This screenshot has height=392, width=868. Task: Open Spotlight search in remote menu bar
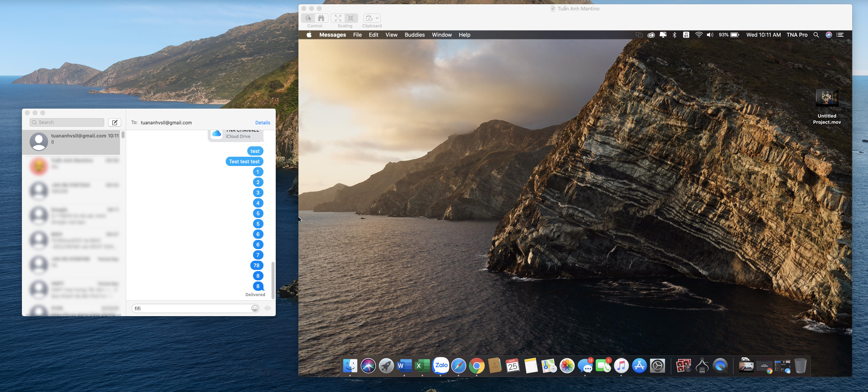816,35
